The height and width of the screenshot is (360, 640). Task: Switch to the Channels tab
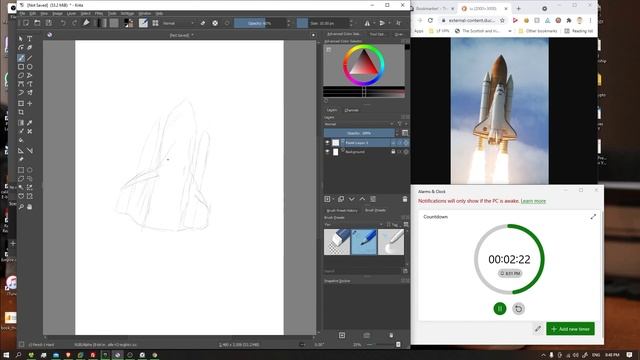(351, 110)
